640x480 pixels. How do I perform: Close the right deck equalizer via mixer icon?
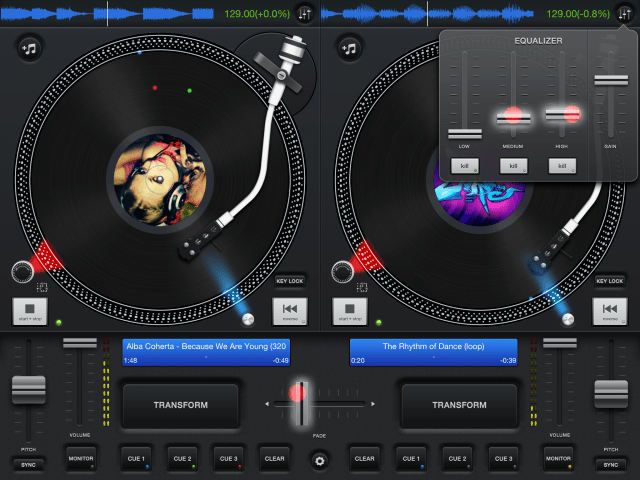click(x=624, y=14)
